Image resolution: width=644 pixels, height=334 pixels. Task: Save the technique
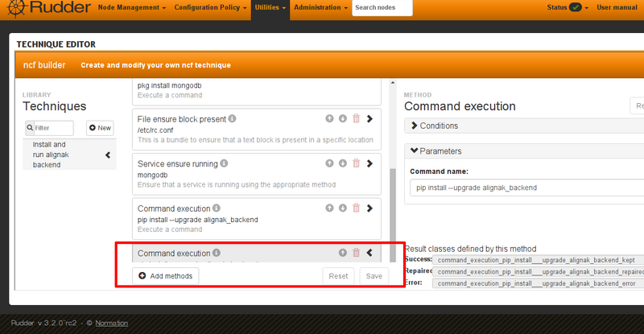(374, 276)
